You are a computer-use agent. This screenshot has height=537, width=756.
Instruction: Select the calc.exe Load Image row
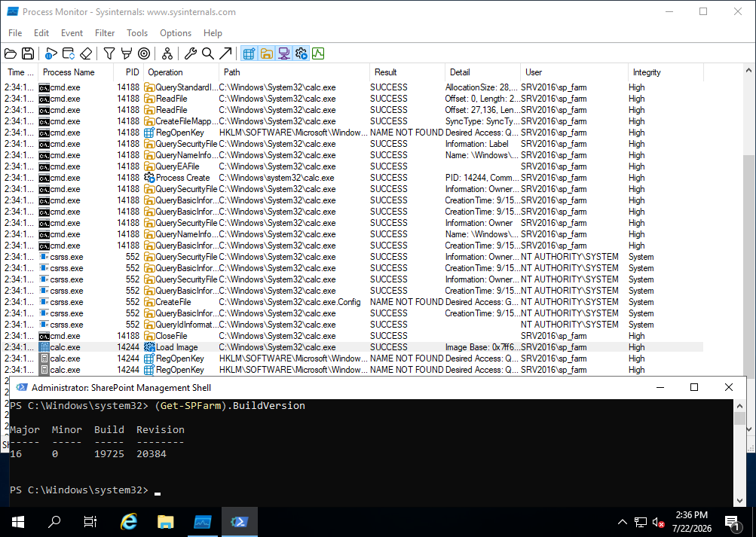(x=353, y=347)
